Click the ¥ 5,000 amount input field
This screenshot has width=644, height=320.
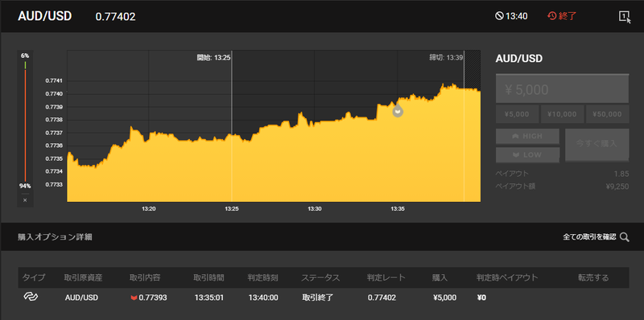[x=562, y=89]
